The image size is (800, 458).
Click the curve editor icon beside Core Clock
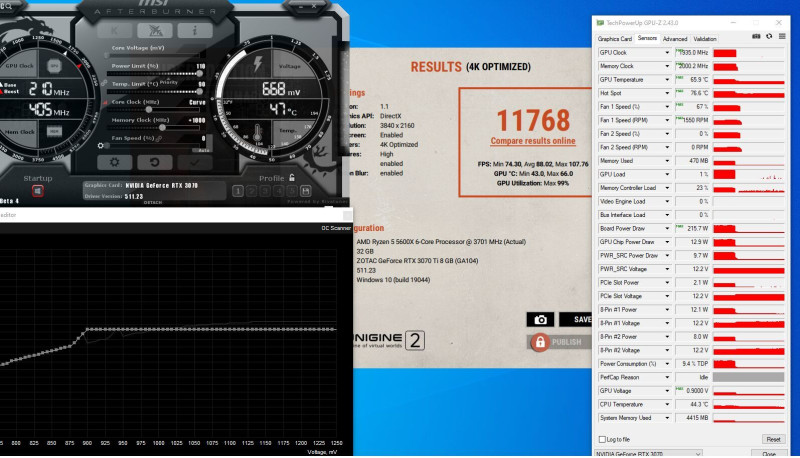105,102
